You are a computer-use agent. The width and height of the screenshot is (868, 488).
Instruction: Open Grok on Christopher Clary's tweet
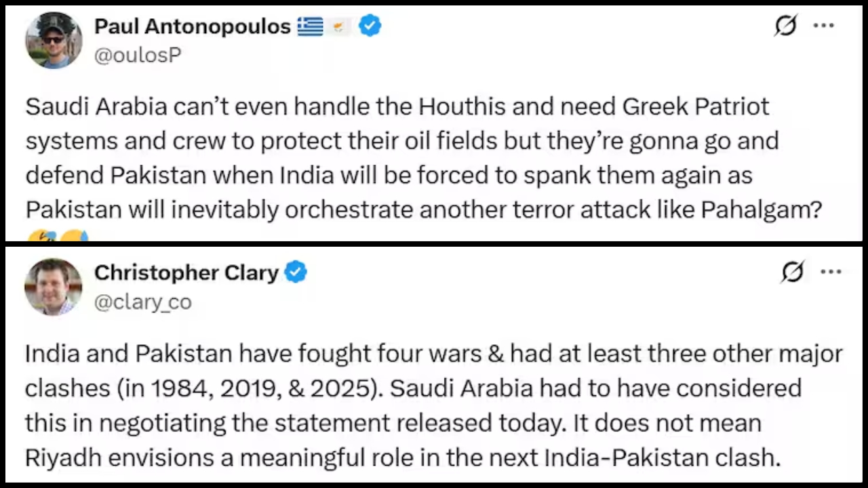(792, 272)
